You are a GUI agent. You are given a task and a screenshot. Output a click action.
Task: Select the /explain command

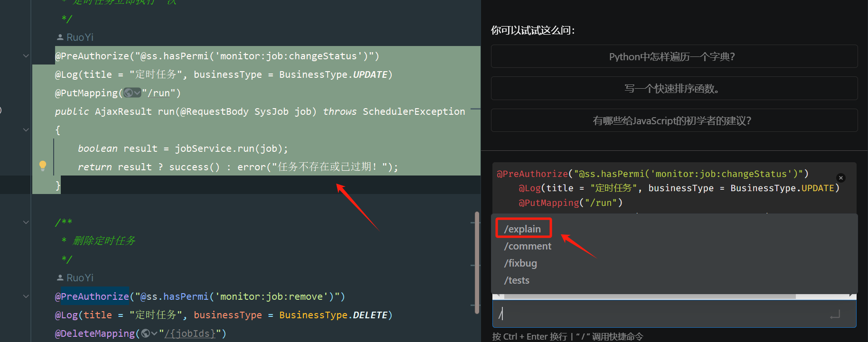[522, 229]
